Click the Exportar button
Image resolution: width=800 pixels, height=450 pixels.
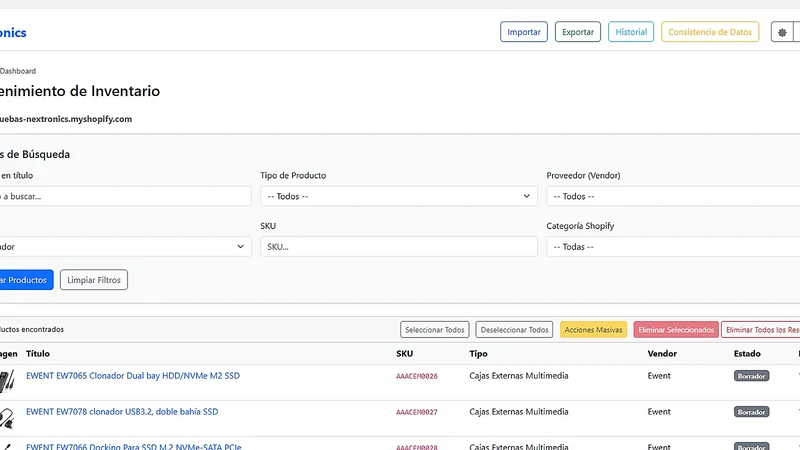[x=578, y=32]
